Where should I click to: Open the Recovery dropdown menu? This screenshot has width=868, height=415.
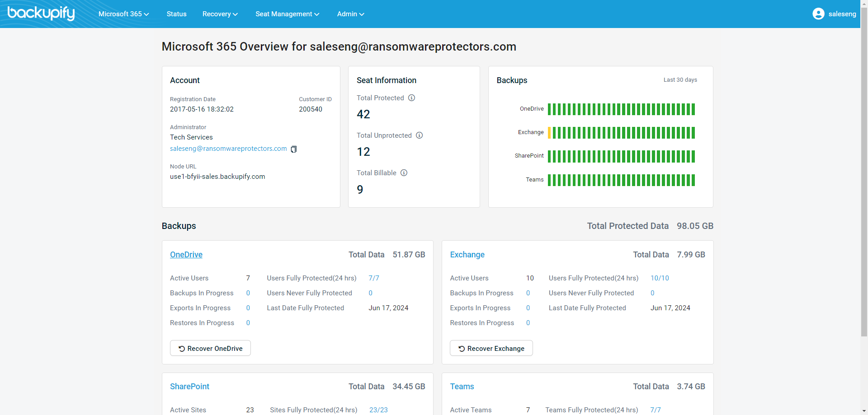click(220, 14)
